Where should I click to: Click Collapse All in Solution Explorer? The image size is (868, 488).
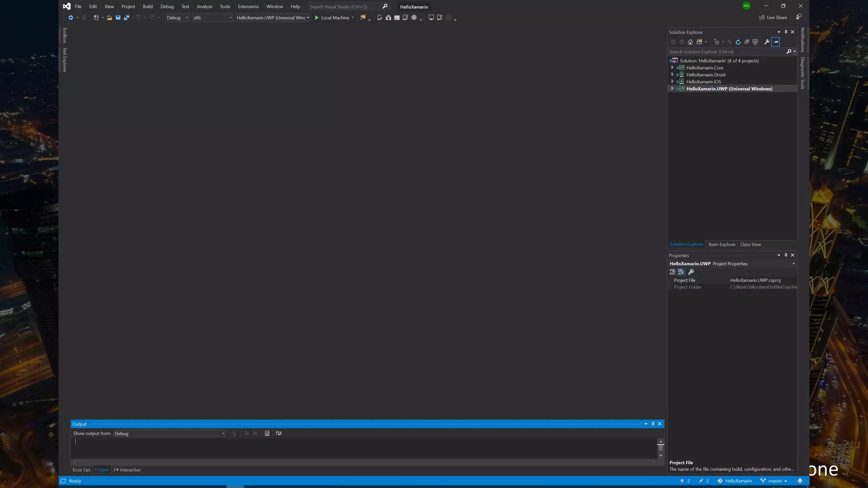[746, 42]
